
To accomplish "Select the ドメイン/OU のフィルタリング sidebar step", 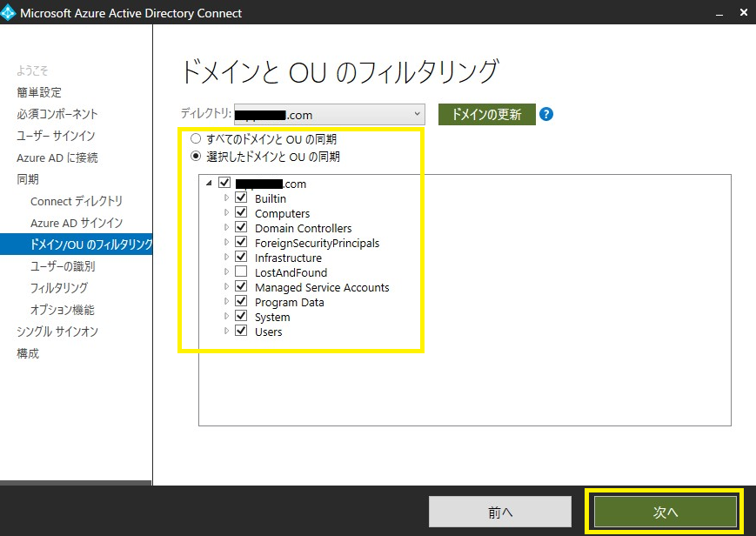I will click(77, 245).
